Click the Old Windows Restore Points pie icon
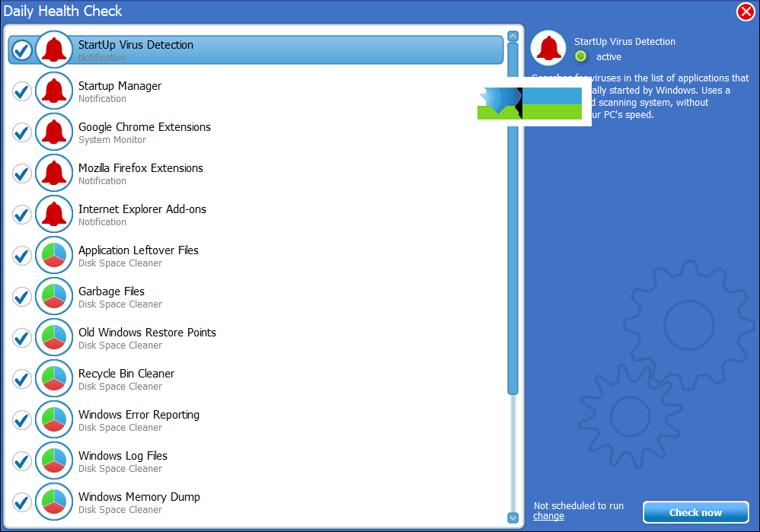 pyautogui.click(x=54, y=338)
